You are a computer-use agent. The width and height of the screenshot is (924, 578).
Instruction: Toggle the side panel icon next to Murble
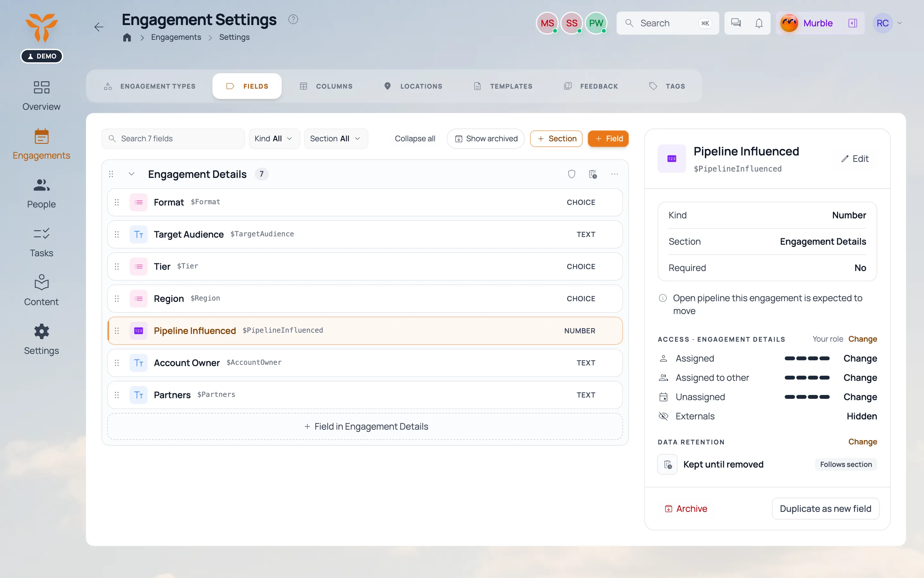click(852, 23)
